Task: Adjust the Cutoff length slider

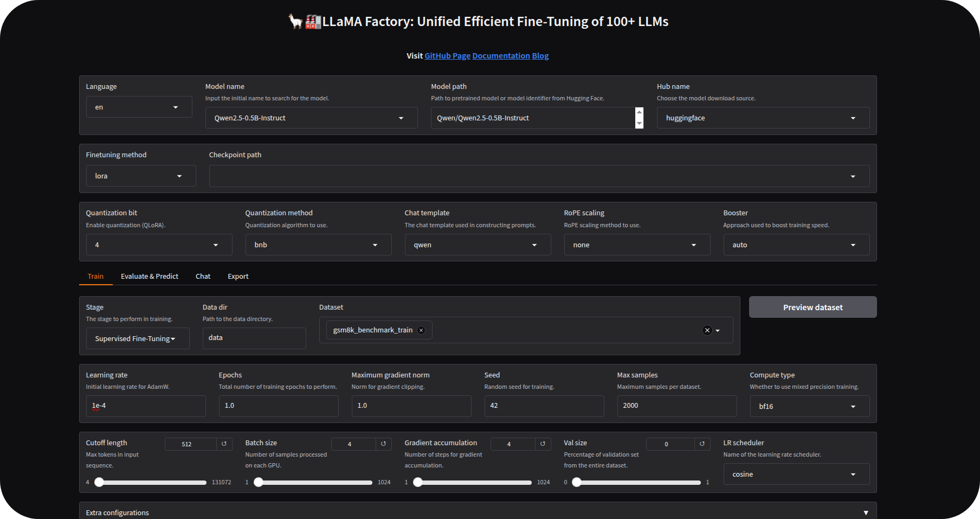Action: tap(151, 482)
